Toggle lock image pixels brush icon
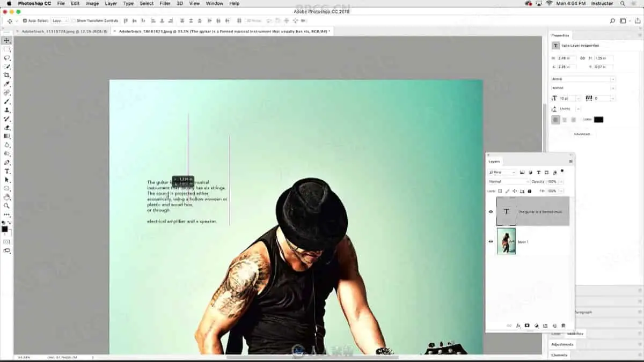 coord(507,191)
